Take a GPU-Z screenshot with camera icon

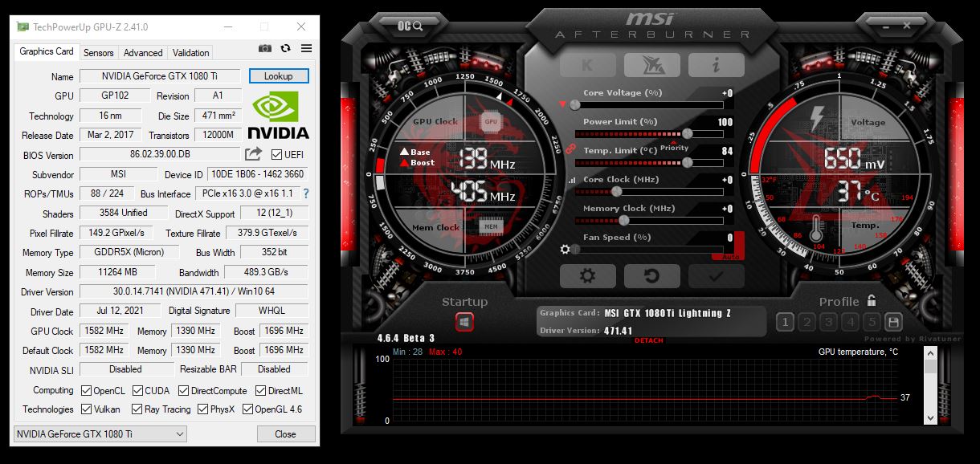264,48
